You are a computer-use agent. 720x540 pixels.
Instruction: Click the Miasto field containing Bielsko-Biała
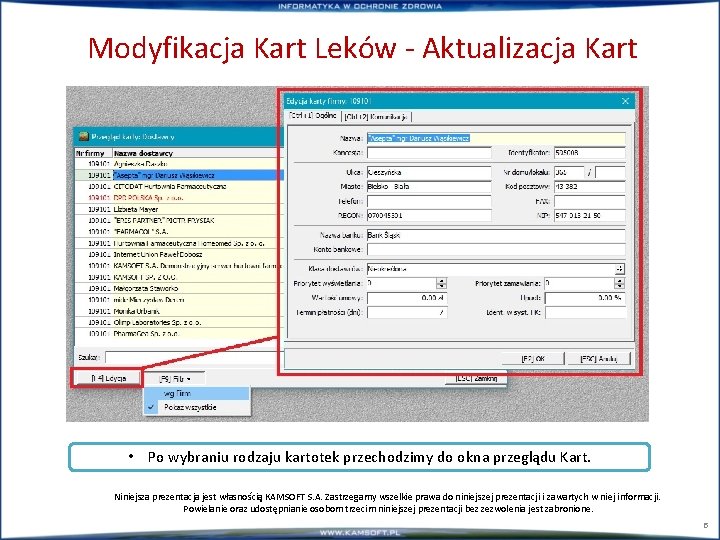[x=429, y=186]
